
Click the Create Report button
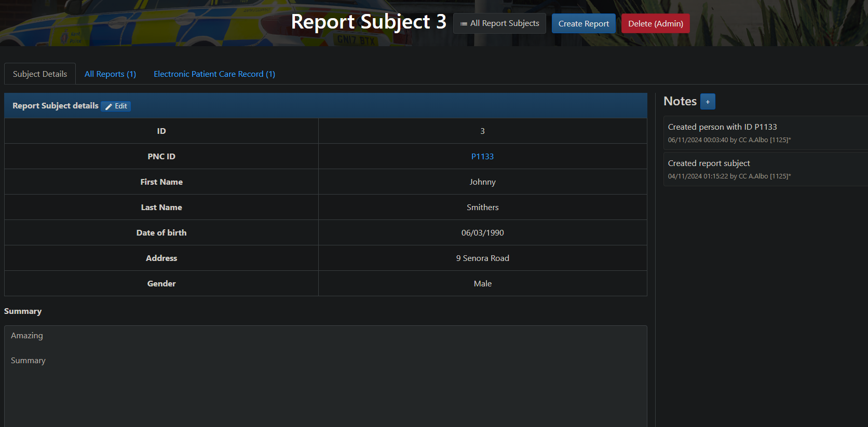click(x=583, y=24)
